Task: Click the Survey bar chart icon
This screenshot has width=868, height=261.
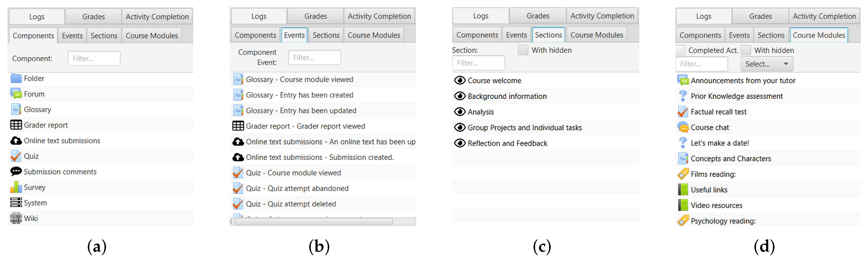Action: tap(16, 187)
